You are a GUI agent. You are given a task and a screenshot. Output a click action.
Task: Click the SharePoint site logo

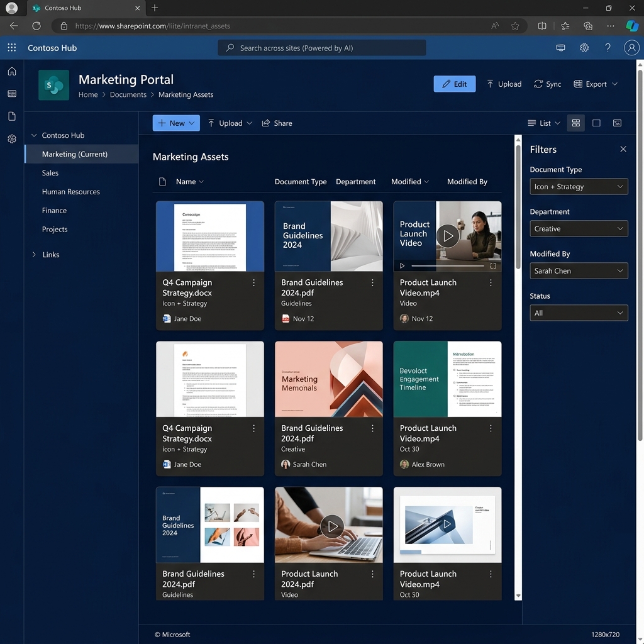click(x=54, y=85)
